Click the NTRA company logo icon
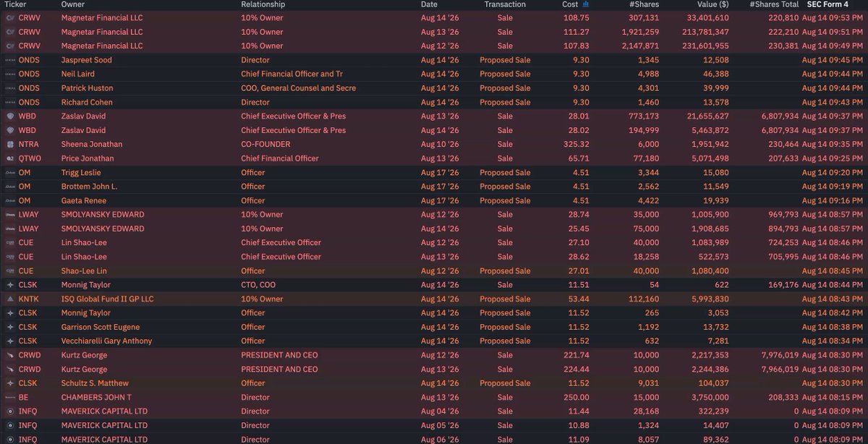 10,145
